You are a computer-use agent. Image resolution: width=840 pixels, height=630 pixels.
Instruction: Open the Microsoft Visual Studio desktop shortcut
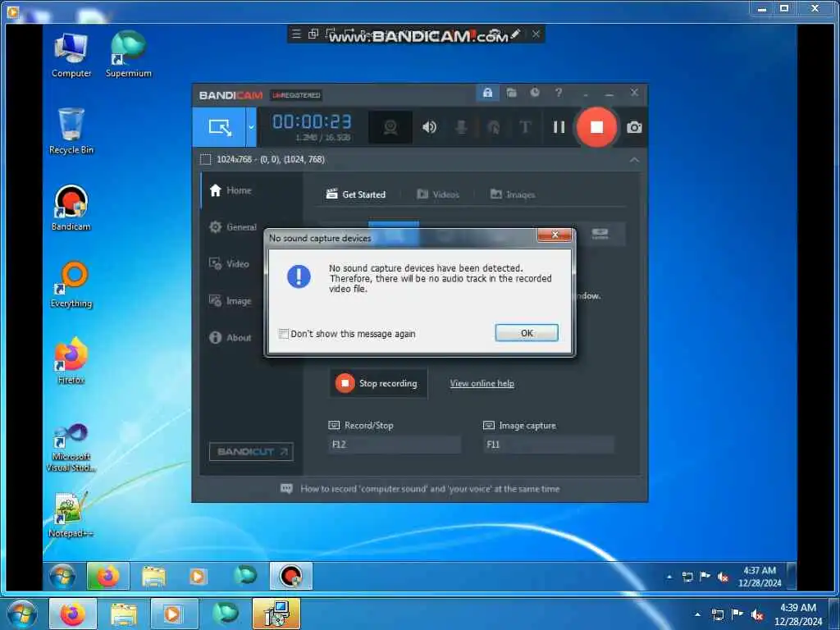point(71,447)
